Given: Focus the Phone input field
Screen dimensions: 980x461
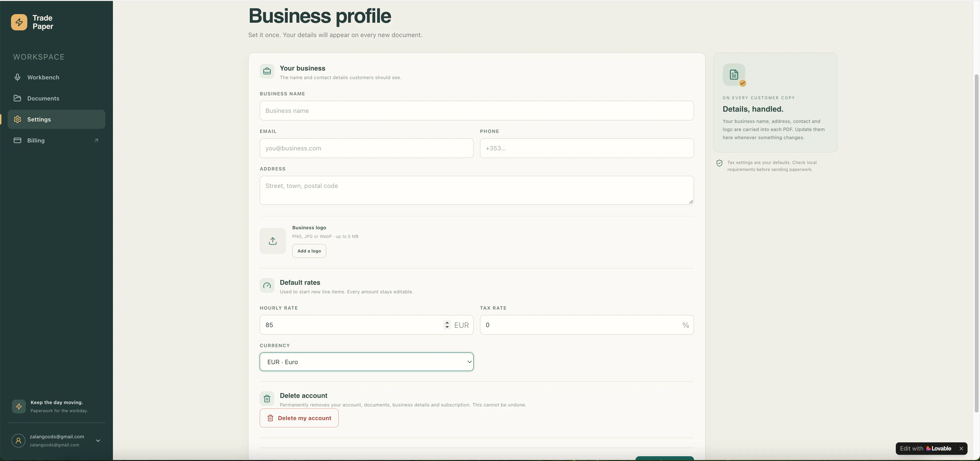Looking at the screenshot, I should pyautogui.click(x=587, y=148).
